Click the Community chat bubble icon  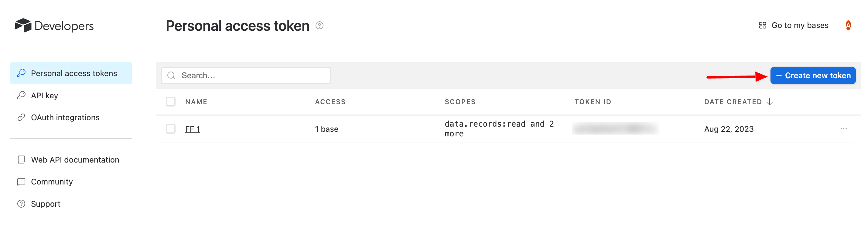[21, 182]
